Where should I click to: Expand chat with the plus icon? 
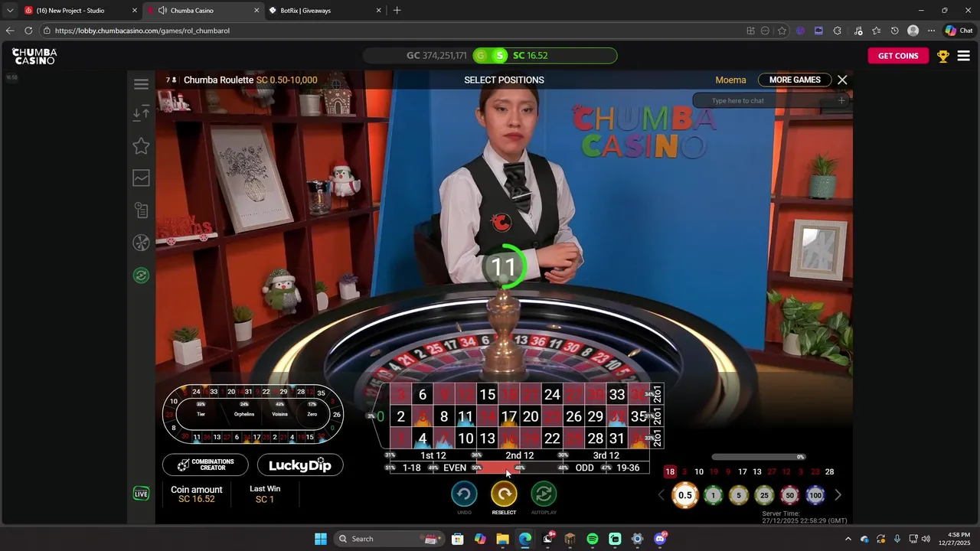tap(841, 100)
